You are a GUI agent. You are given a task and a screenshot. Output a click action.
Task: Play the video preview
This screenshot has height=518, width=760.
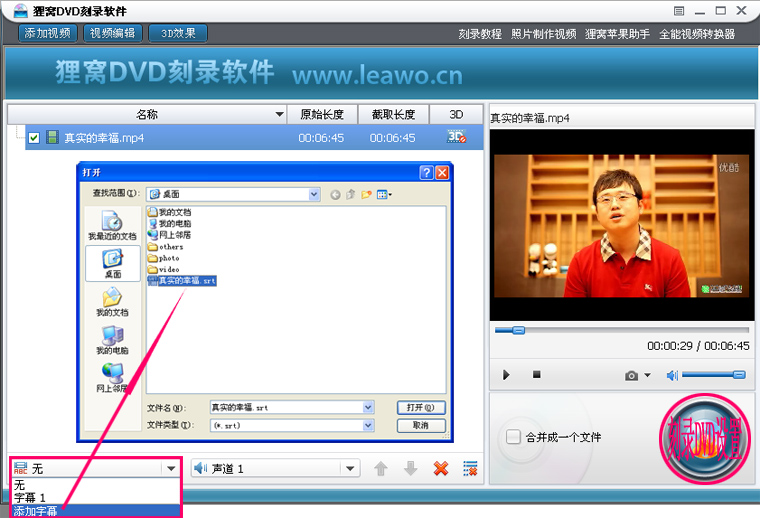506,375
